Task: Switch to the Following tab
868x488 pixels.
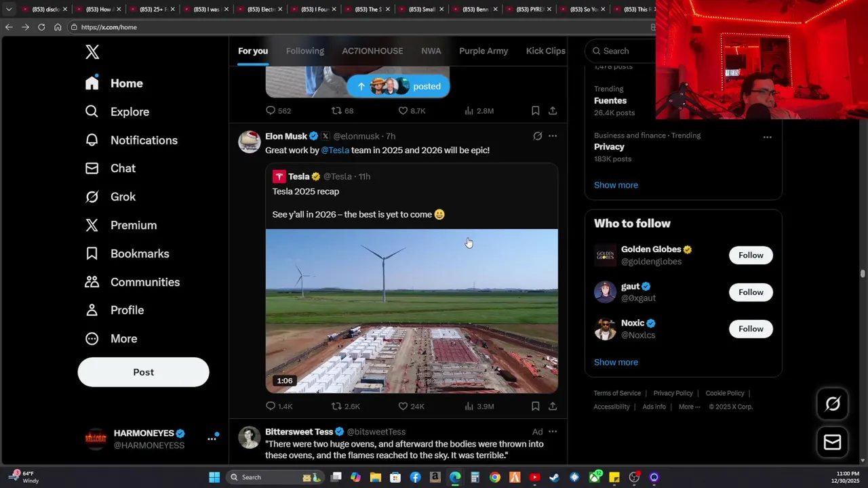Action: (304, 51)
